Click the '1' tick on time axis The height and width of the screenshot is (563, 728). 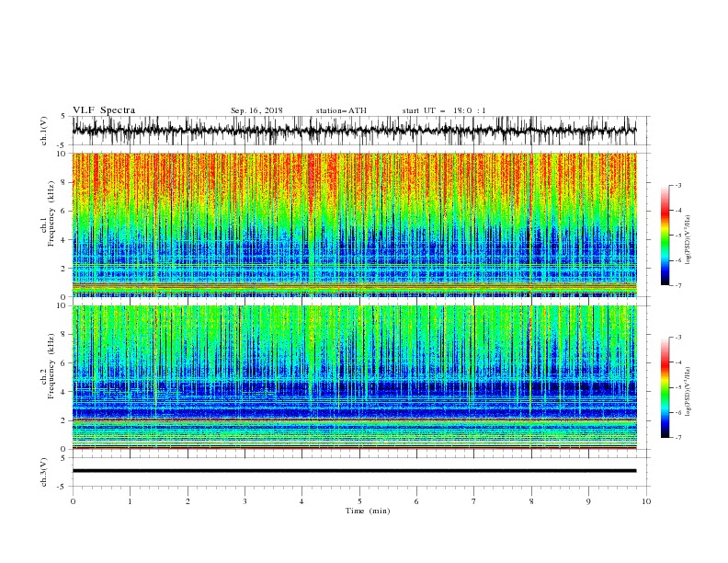click(130, 501)
